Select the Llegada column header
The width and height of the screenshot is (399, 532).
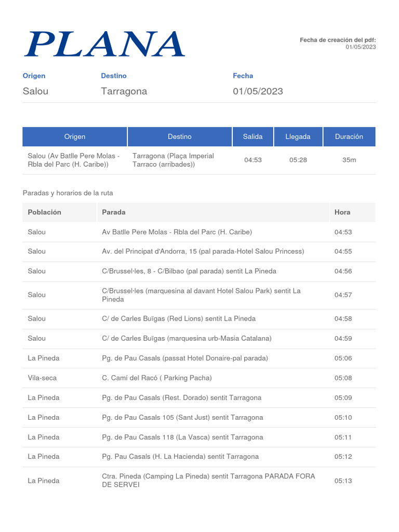[298, 137]
